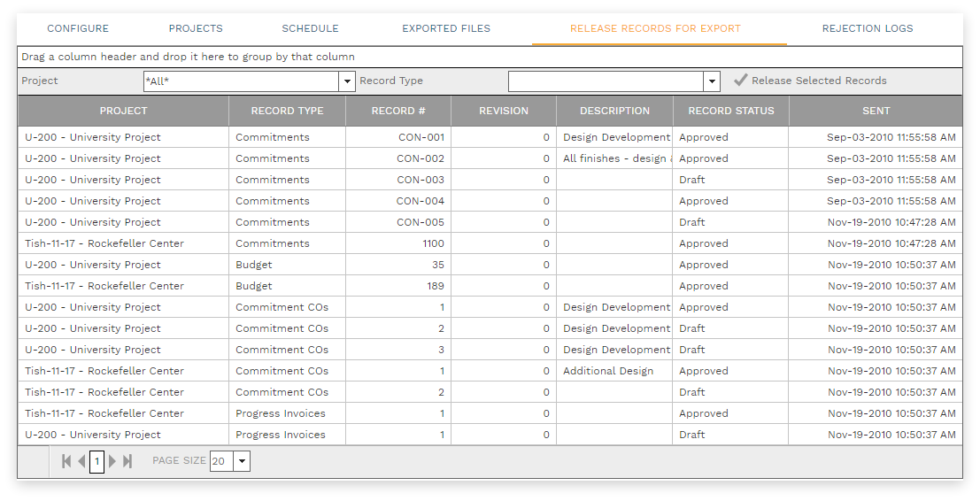
Task: Open the Project dropdown arrow
Action: click(x=347, y=81)
